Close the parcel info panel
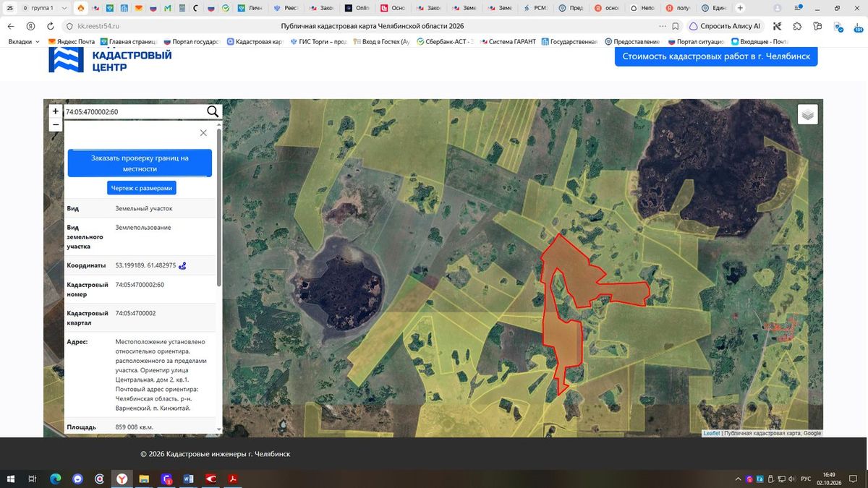The width and height of the screenshot is (868, 488). pos(203,133)
